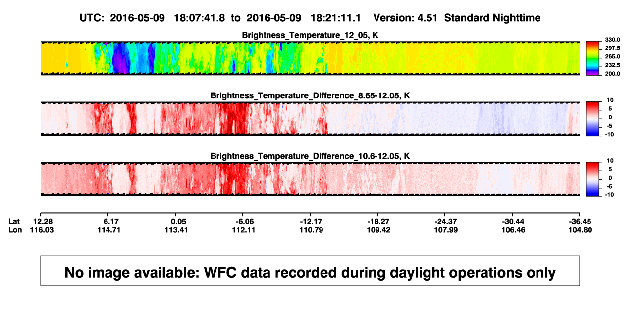Click latitude value 0.05
The image size is (644, 330).
point(178,221)
